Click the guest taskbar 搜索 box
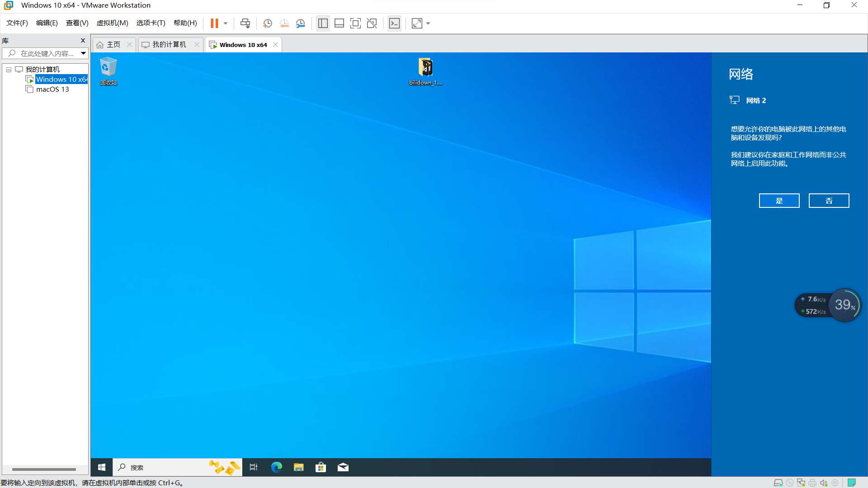 point(177,467)
